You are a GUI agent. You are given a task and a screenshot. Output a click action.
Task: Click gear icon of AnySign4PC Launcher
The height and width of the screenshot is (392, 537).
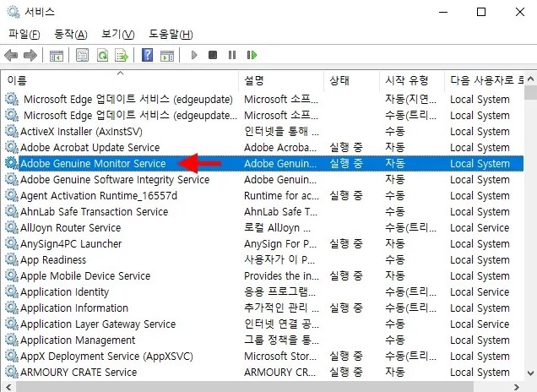pyautogui.click(x=12, y=243)
